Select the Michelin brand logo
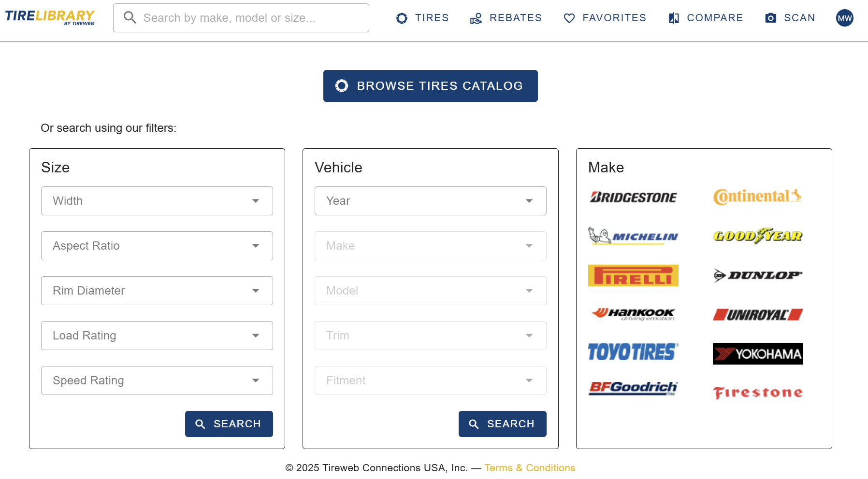 pyautogui.click(x=633, y=236)
